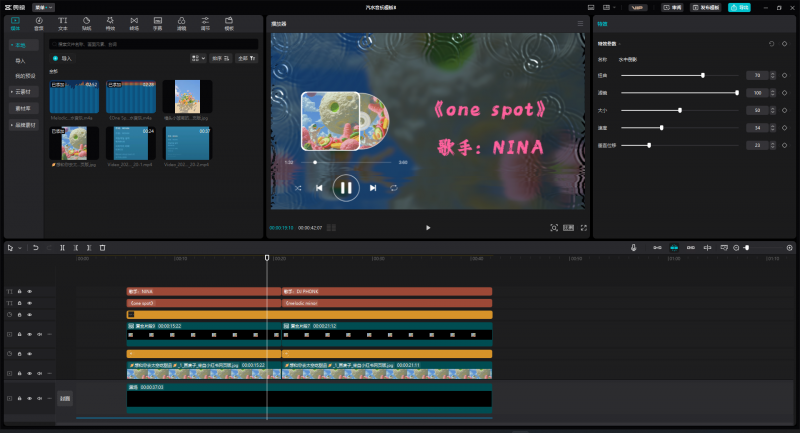Toggle lock on the bottom main video track
Screen dimensions: 800x433
[x=19, y=398]
